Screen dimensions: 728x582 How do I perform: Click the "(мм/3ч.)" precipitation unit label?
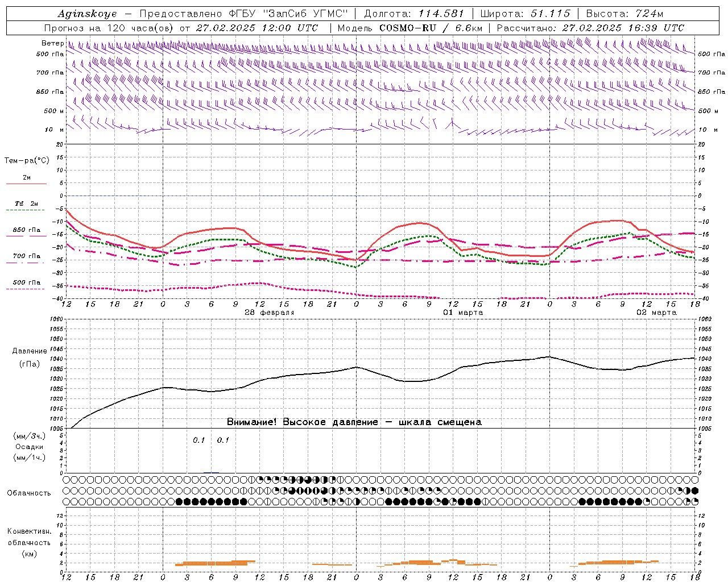coord(30,436)
